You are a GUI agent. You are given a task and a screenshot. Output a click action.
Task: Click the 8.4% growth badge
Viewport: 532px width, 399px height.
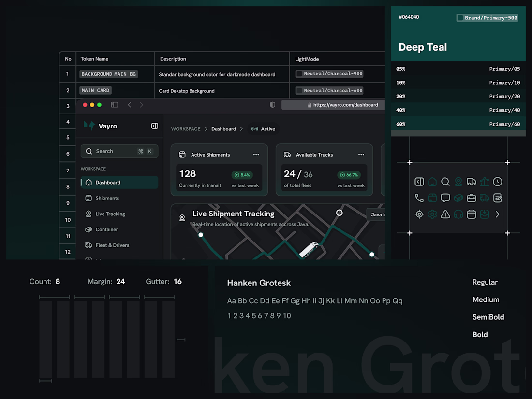[243, 175]
